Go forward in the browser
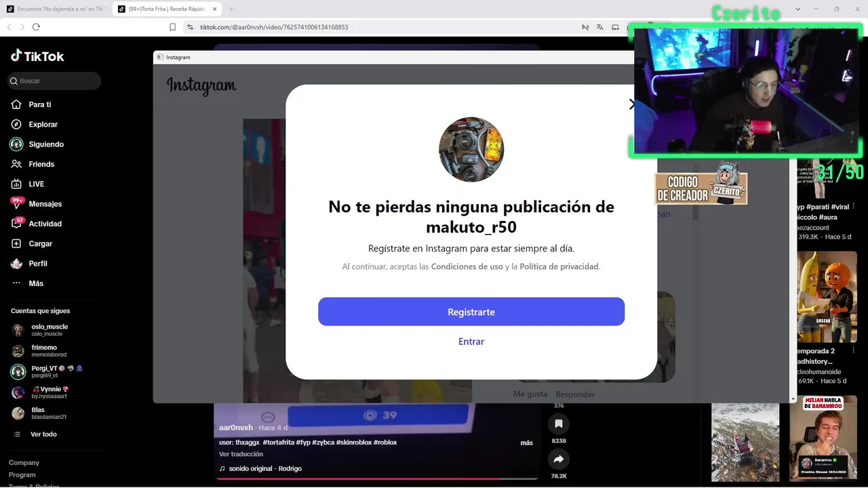This screenshot has width=868, height=488. pyautogui.click(x=22, y=27)
